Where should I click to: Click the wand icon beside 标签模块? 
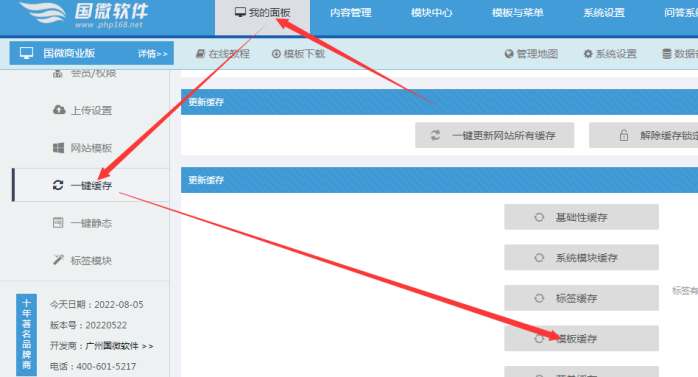pyautogui.click(x=58, y=259)
